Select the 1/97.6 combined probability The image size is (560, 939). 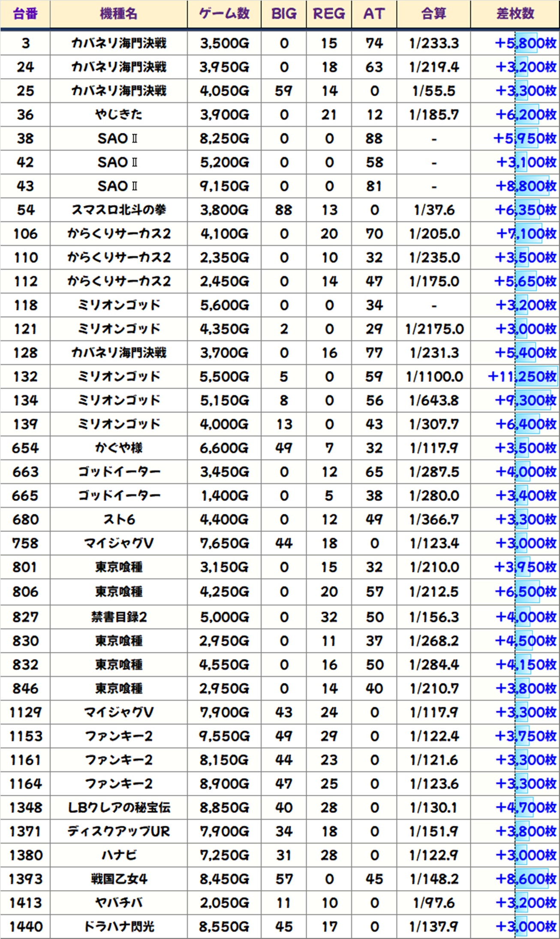(434, 903)
